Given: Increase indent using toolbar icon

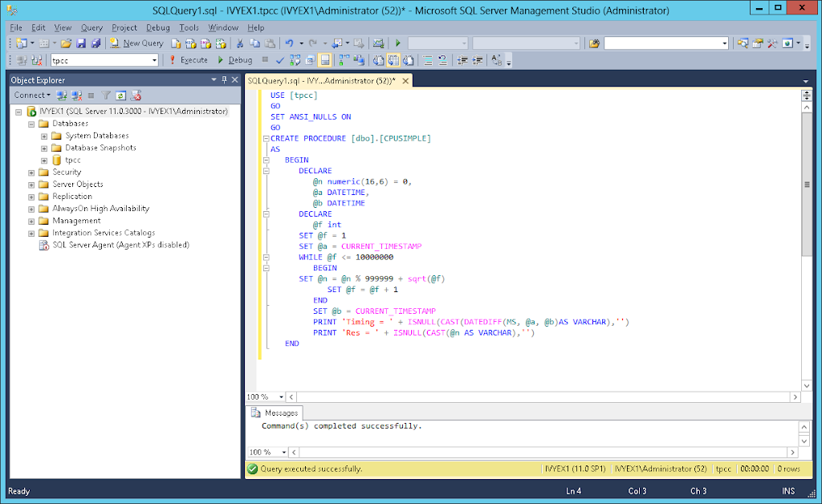Looking at the screenshot, I should [477, 60].
